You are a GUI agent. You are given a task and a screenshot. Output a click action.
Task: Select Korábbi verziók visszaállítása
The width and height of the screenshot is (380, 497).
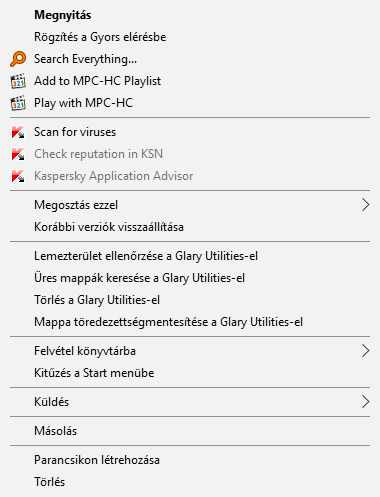pos(190,227)
